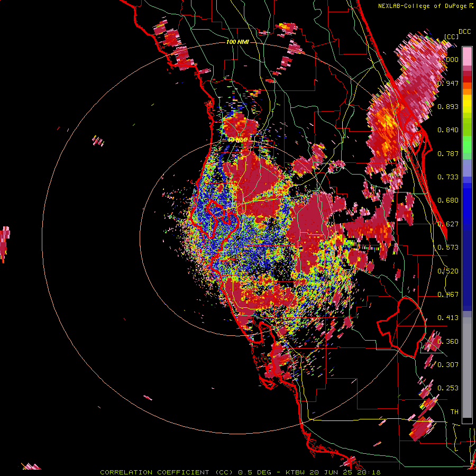Click the CORRELATION COEFFICIENT (CC) caption text
Image resolution: width=476 pixels, height=476 pixels.
167,472
